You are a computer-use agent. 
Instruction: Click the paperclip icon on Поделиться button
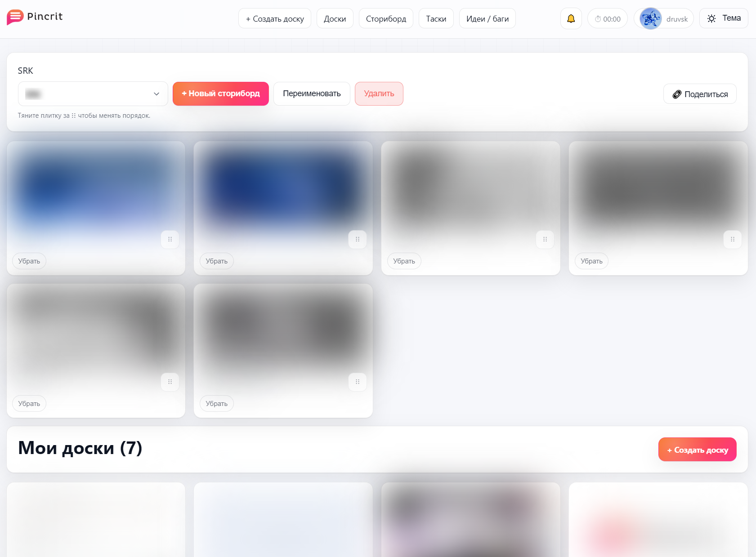pyautogui.click(x=677, y=94)
